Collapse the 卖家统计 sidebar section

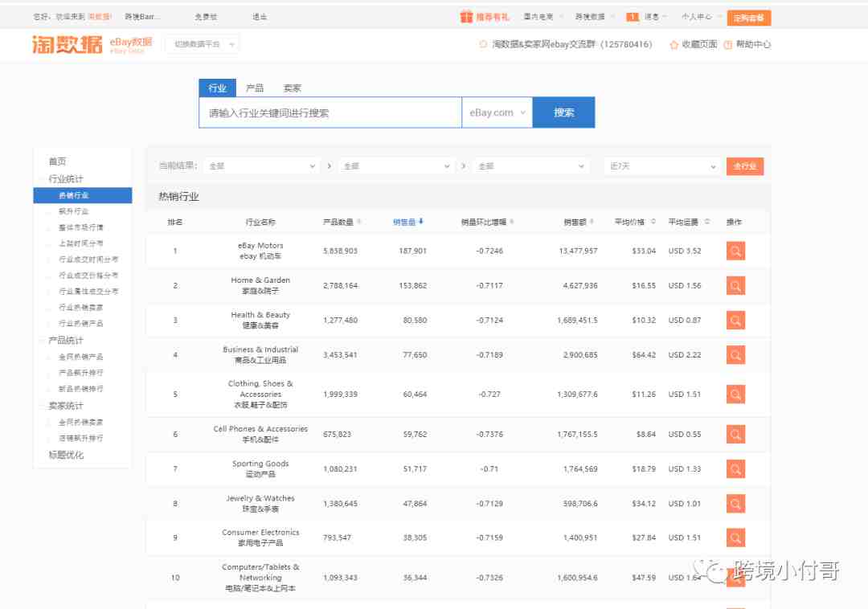(x=66, y=406)
